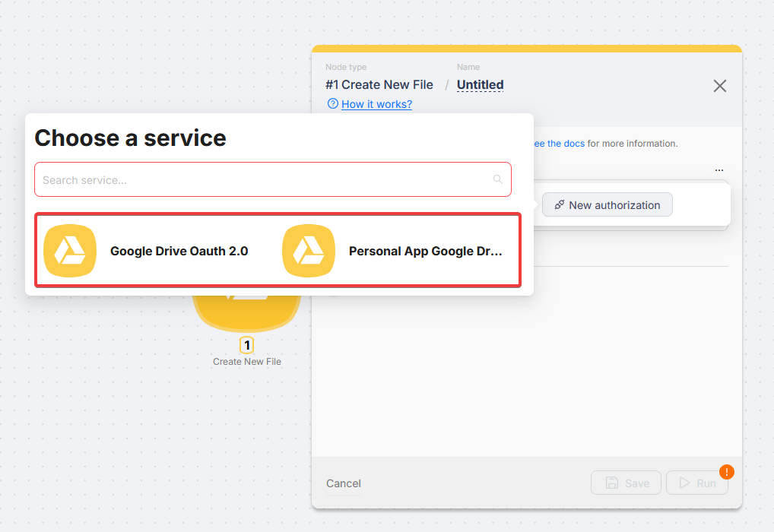The image size is (774, 532).
Task: Pick the Personal App Google Dr... label
Action: click(425, 251)
